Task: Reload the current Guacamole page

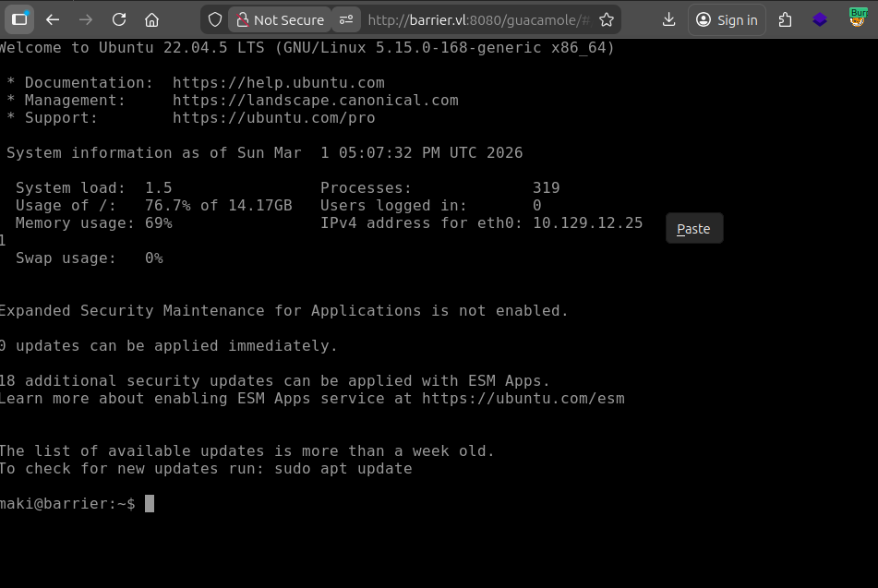Action: coord(119,19)
